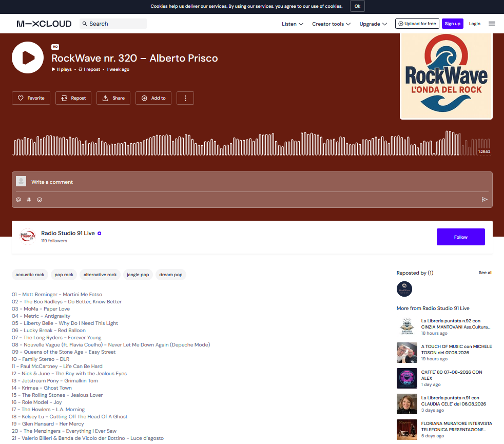Viewport: 504px width, 444px height.
Task: Click the Login link
Action: 474,24
